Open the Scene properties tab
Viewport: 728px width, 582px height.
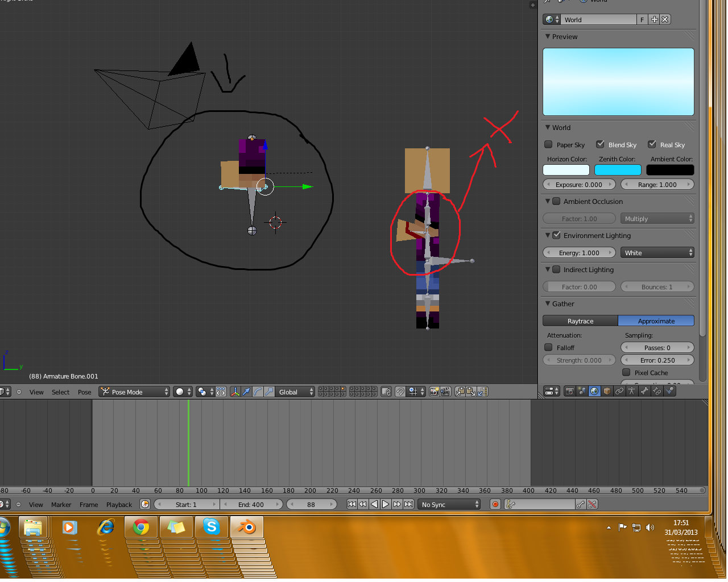coord(582,391)
